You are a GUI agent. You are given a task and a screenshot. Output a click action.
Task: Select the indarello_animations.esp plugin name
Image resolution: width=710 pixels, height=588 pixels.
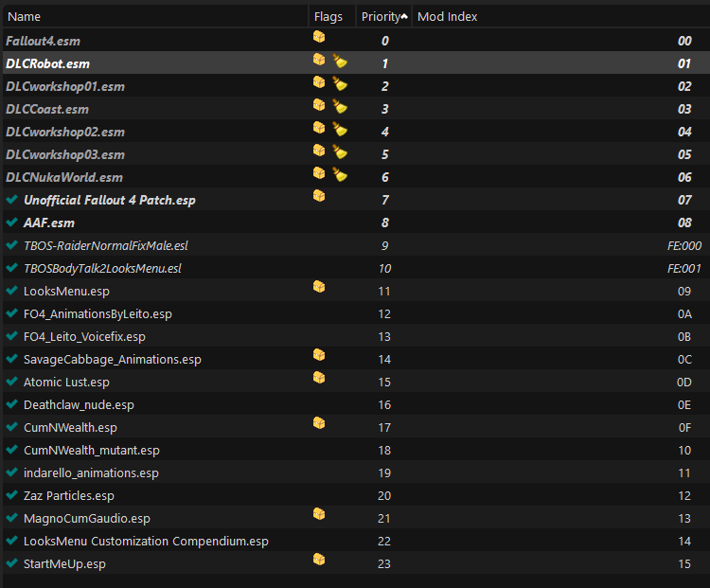point(91,472)
